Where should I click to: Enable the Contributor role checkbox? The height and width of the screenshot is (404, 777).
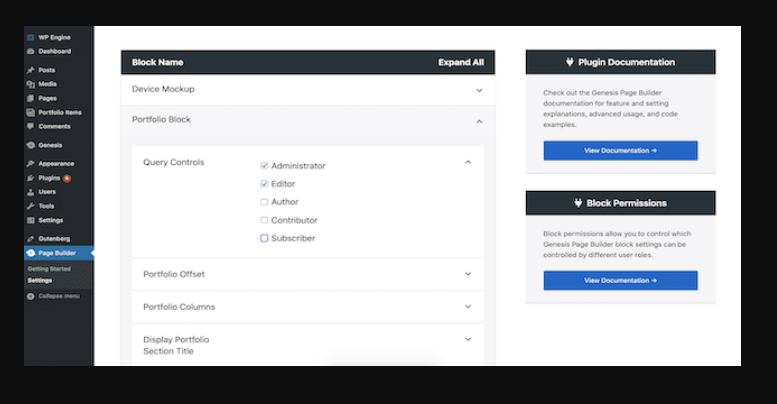[264, 220]
